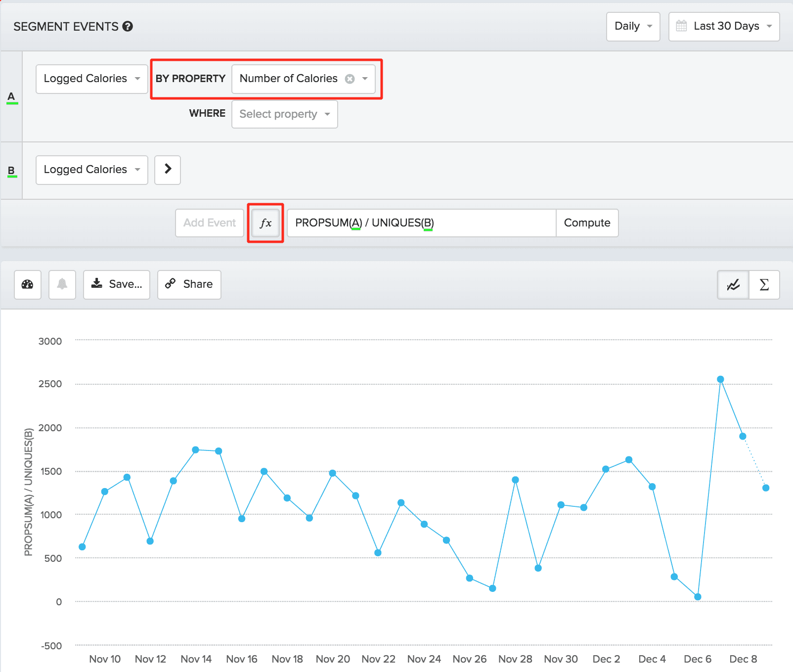The image size is (793, 672).
Task: Select the event A row label
Action: point(11,96)
